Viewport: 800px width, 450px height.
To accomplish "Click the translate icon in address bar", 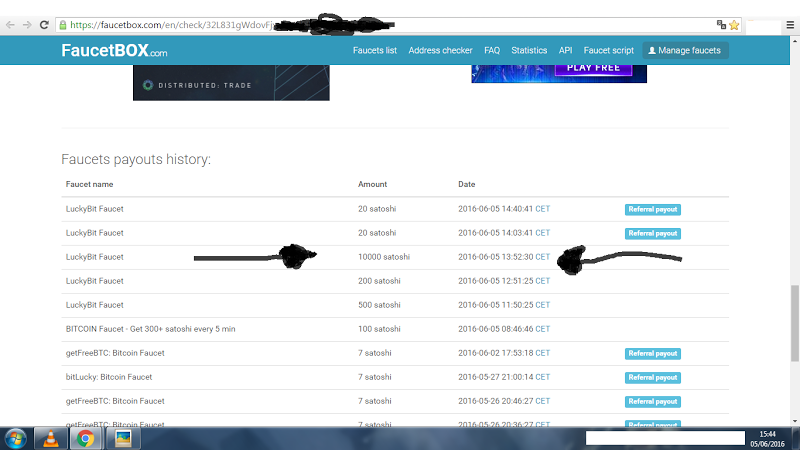I will tap(720, 24).
